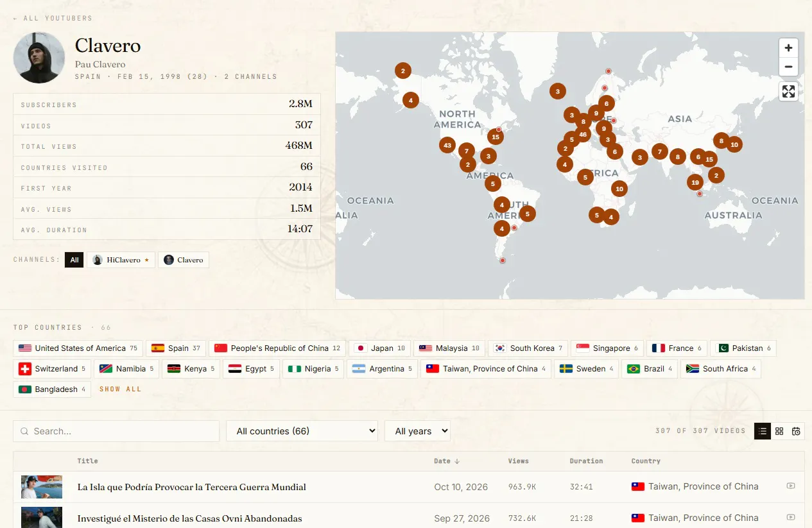This screenshot has height=528, width=812.
Task: Sort by the Duration column header
Action: tap(586, 461)
